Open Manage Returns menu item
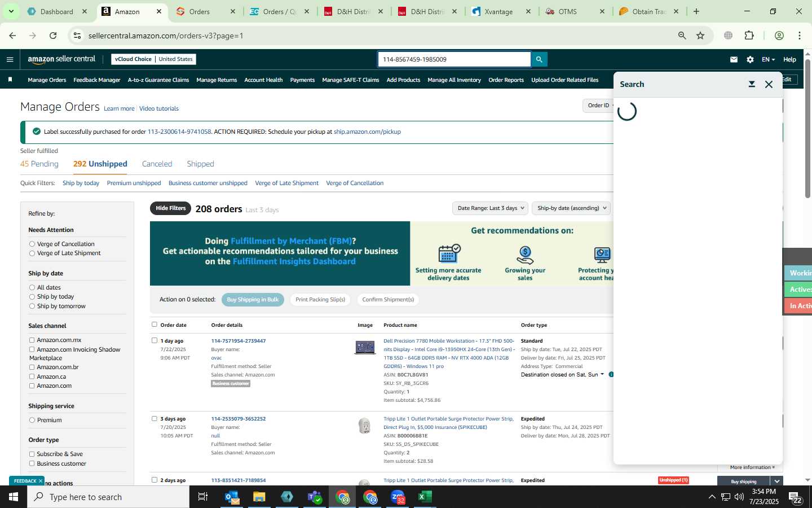 pos(217,80)
